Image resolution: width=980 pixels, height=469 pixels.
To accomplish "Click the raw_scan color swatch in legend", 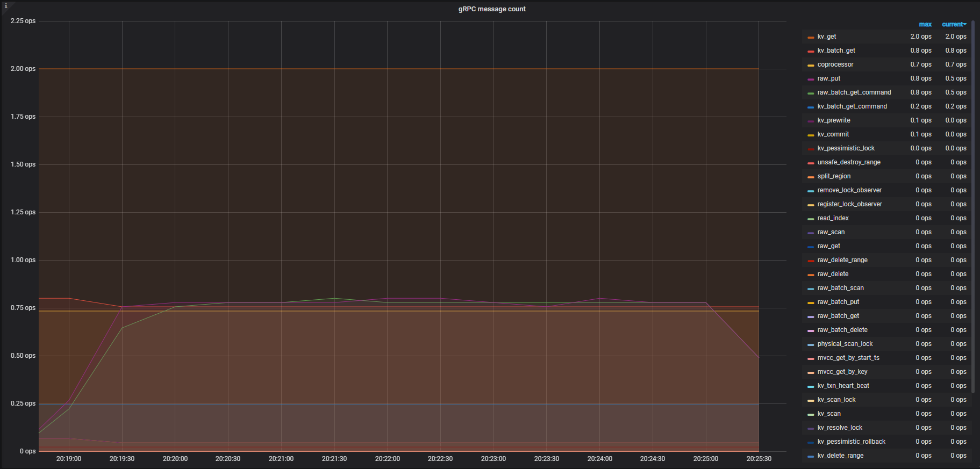I will tap(811, 233).
